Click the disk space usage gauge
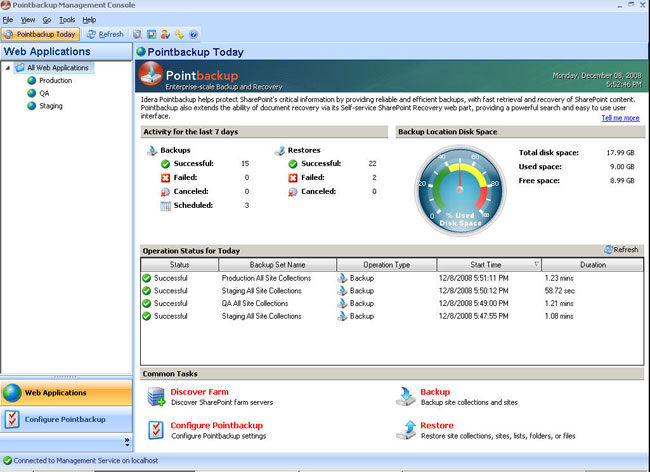The image size is (650, 472). coord(460,190)
